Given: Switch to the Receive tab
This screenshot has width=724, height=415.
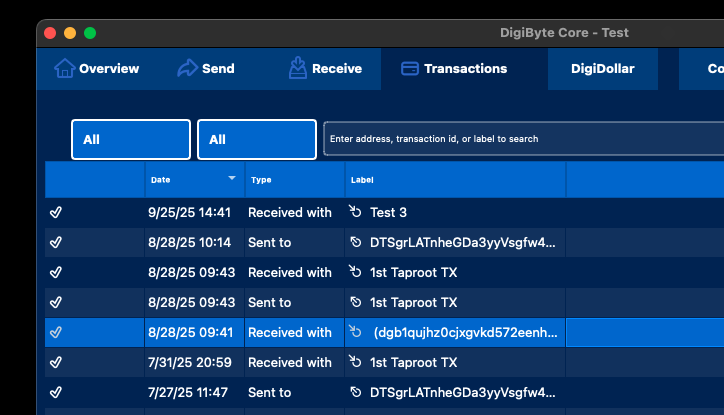Looking at the screenshot, I should 326,68.
